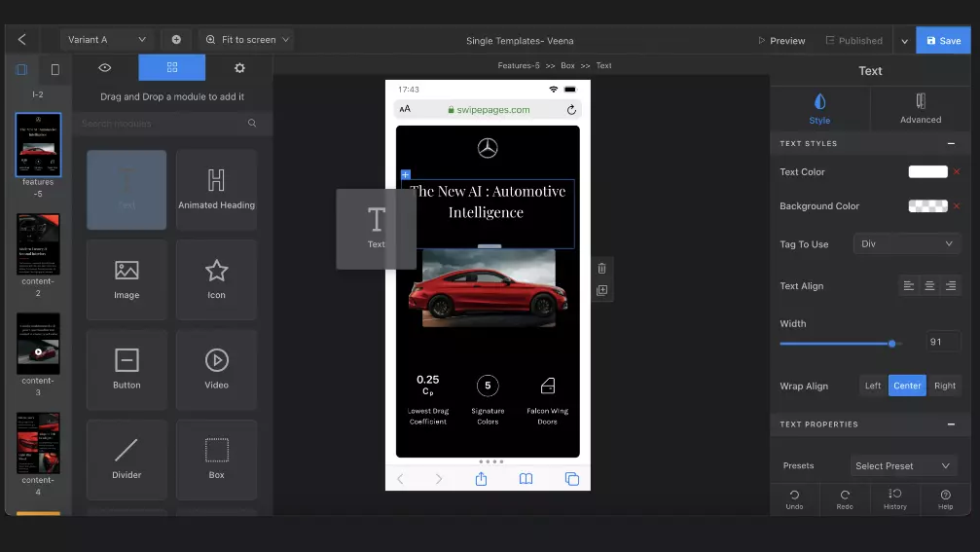Open the Variant A dropdown
This screenshot has height=552, width=980.
pos(106,40)
